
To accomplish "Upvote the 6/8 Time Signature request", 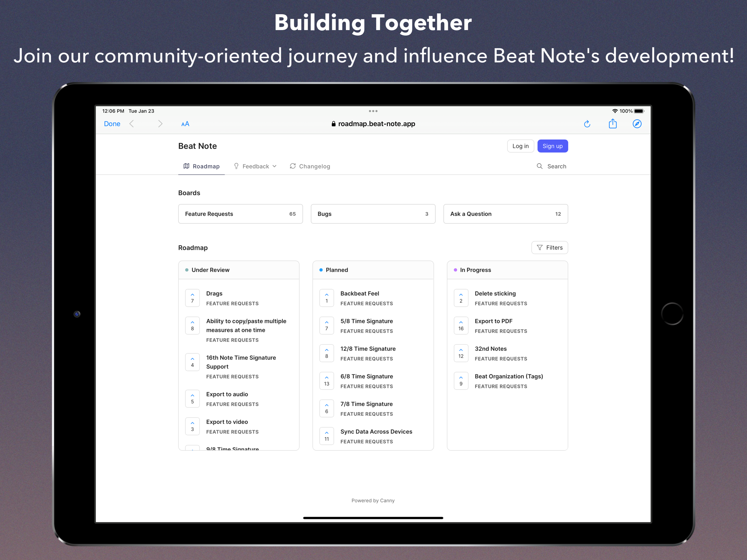I will pos(326,381).
